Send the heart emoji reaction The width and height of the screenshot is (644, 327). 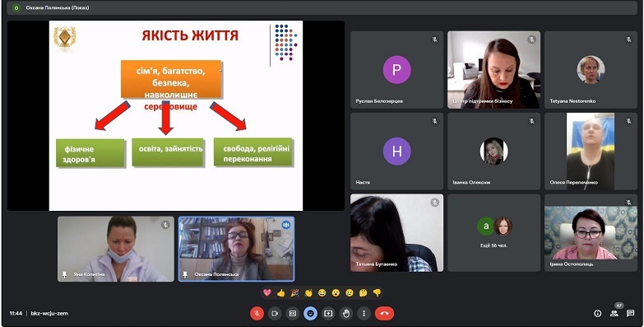tap(267, 293)
